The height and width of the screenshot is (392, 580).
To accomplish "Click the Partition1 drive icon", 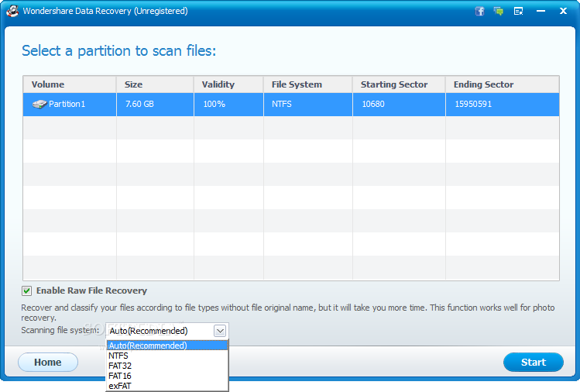I will [x=39, y=104].
